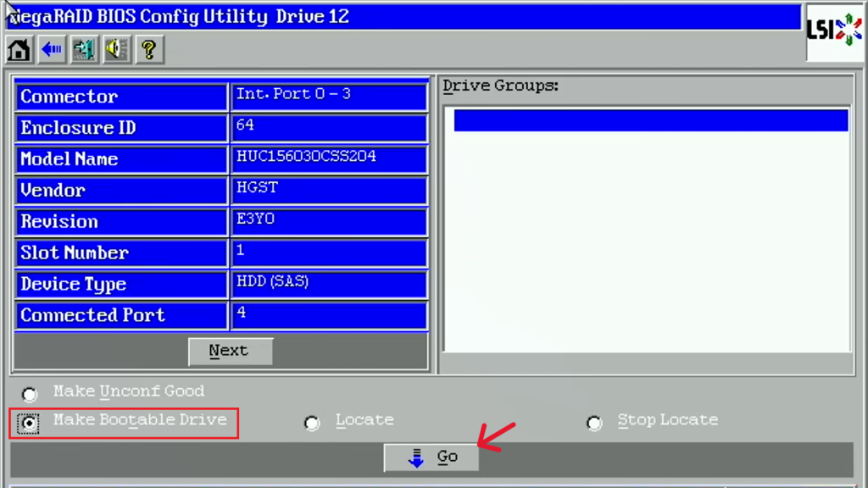Image resolution: width=868 pixels, height=488 pixels.
Task: Click the LSI logo
Action: [834, 31]
